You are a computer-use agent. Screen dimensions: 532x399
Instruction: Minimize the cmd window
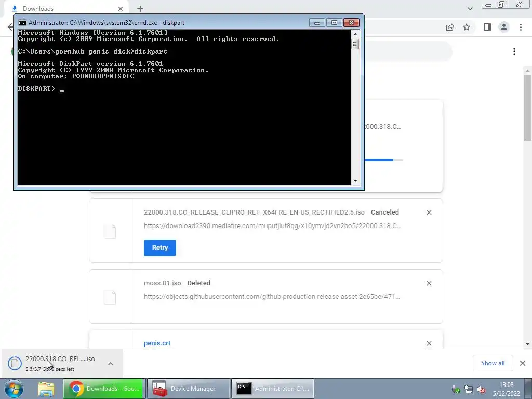pyautogui.click(x=317, y=22)
